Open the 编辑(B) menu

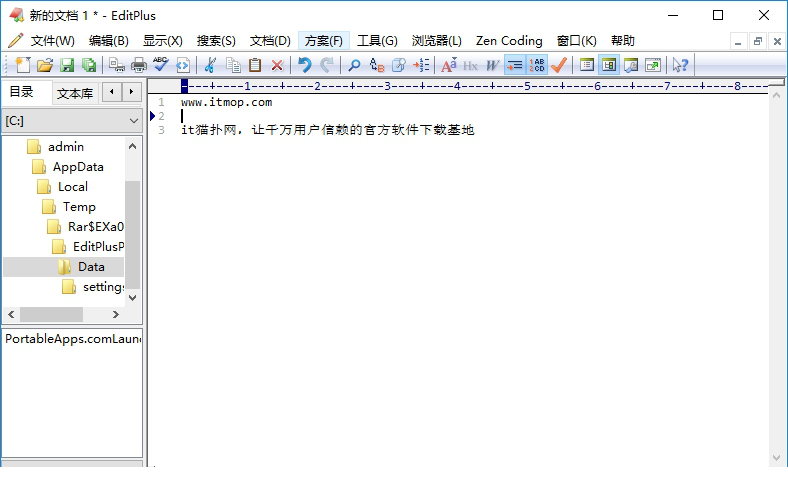109,41
